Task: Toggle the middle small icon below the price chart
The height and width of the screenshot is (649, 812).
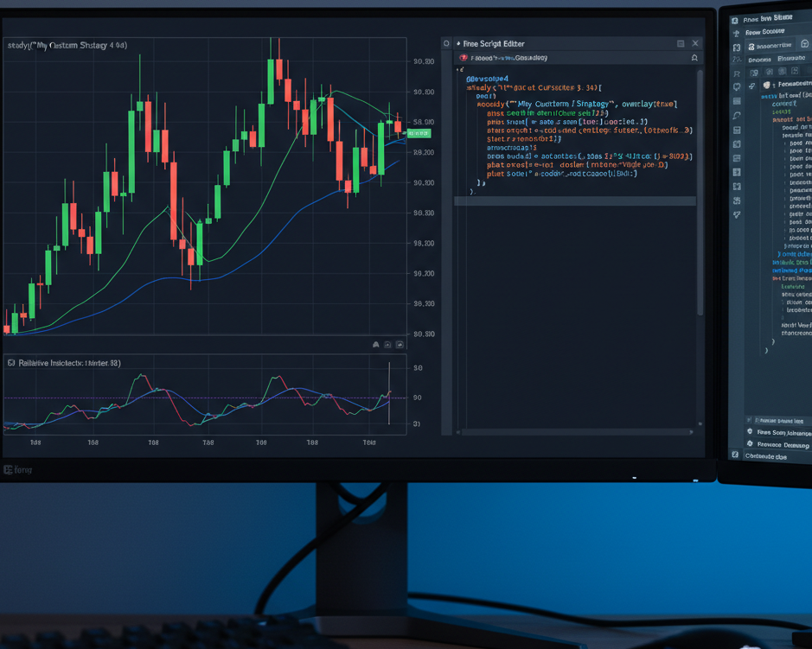Action: (x=388, y=344)
